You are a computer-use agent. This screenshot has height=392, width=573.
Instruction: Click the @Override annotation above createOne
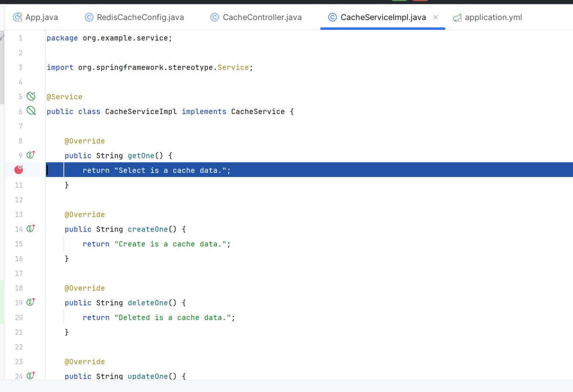(85, 214)
